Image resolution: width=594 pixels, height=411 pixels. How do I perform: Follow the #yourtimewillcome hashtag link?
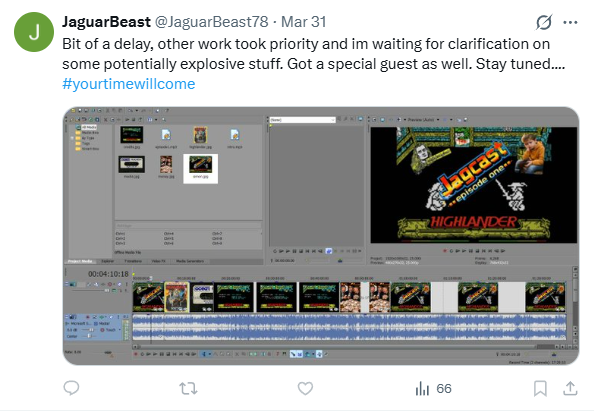pyautogui.click(x=129, y=84)
